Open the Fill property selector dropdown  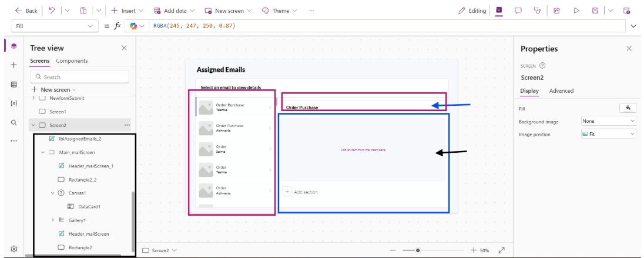[x=55, y=26]
